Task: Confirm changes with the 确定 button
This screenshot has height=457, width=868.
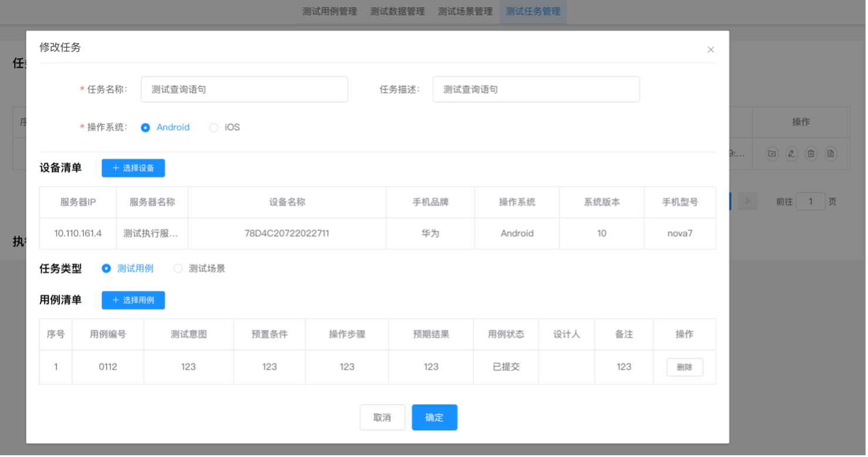Action: pos(434,418)
